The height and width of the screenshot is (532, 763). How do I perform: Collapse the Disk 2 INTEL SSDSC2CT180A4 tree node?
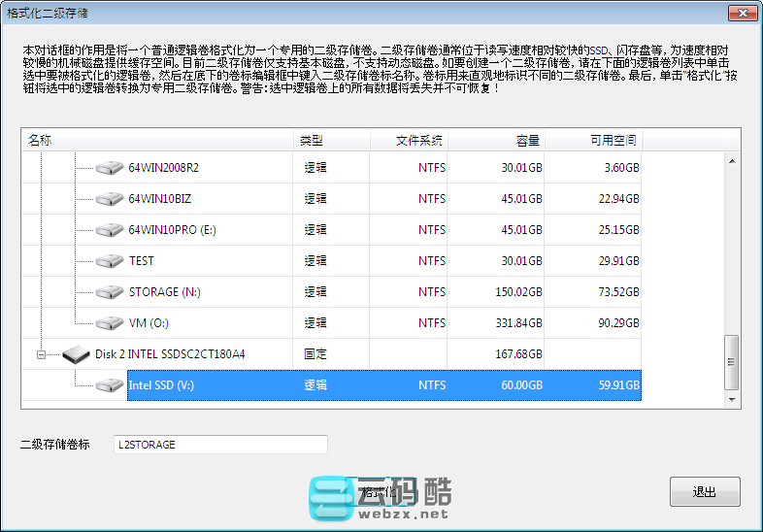tap(42, 354)
